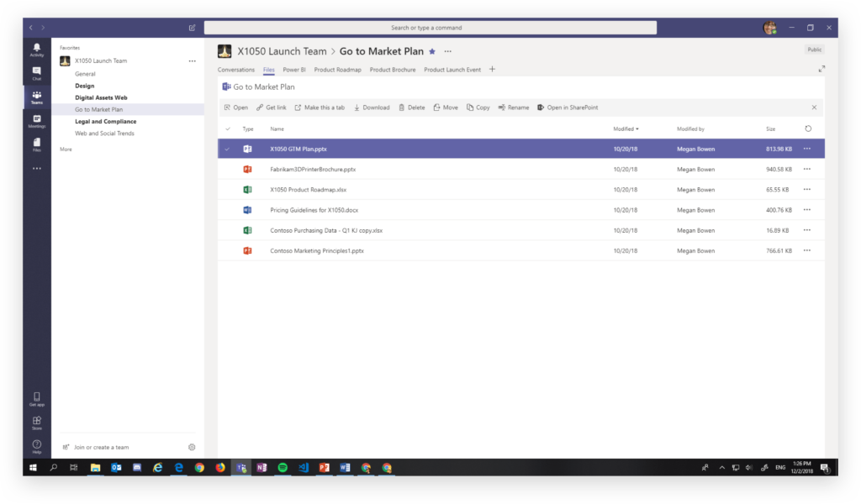This screenshot has width=861, height=504.
Task: Open Spotify from the taskbar
Action: (283, 468)
